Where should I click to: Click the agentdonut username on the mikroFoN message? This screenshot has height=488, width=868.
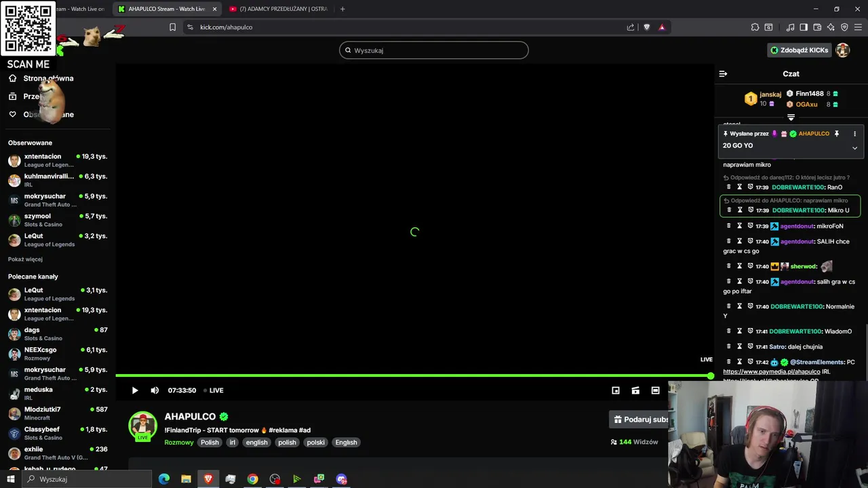[x=797, y=226]
